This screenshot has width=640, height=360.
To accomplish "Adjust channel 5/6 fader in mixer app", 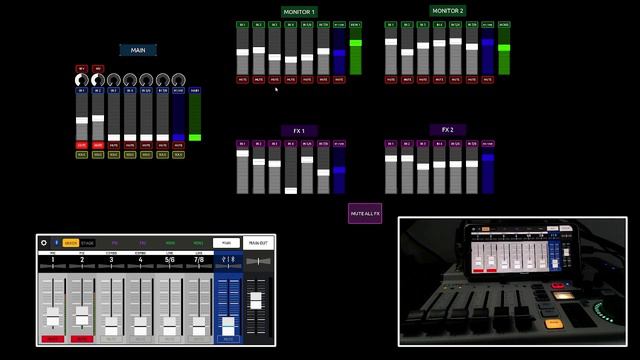I will pyautogui.click(x=170, y=326).
